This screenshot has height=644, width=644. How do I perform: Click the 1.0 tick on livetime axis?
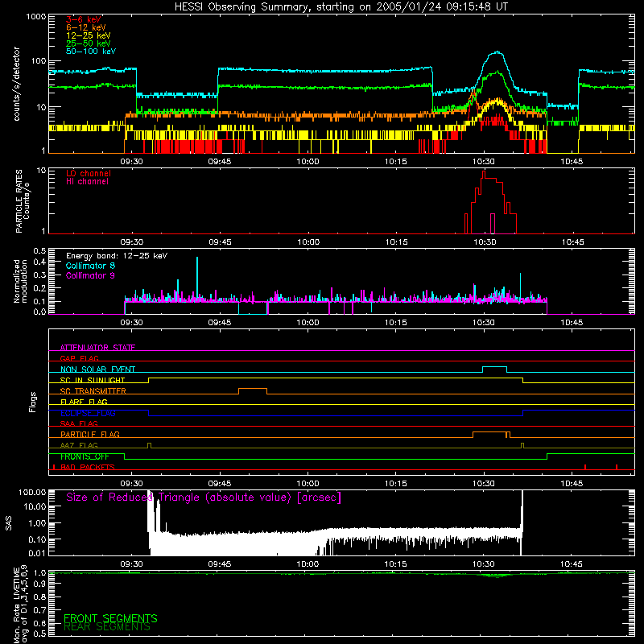pos(39,572)
